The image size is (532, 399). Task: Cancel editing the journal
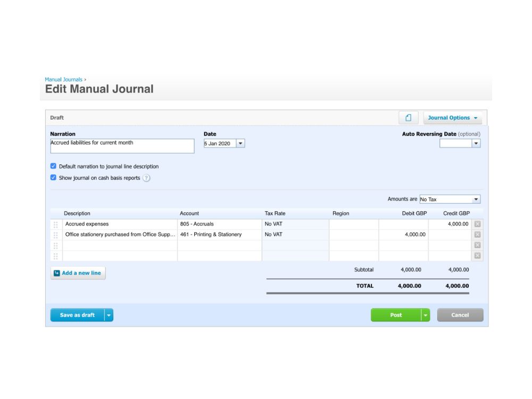pyautogui.click(x=460, y=315)
